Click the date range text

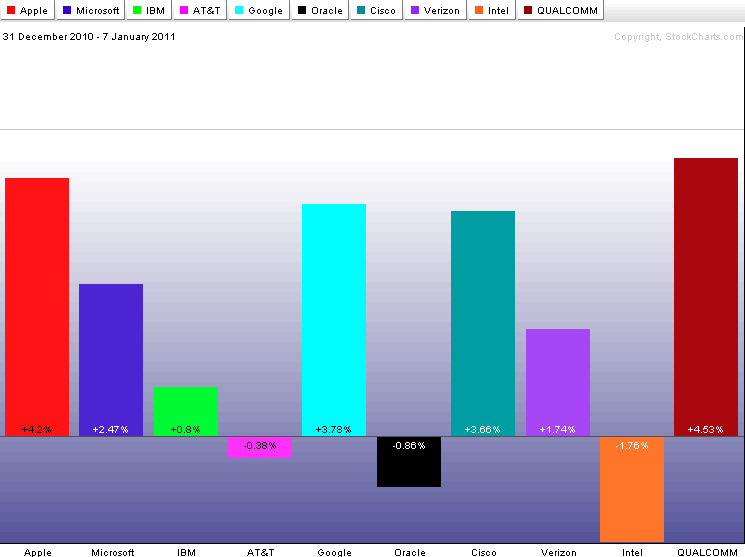click(x=89, y=37)
